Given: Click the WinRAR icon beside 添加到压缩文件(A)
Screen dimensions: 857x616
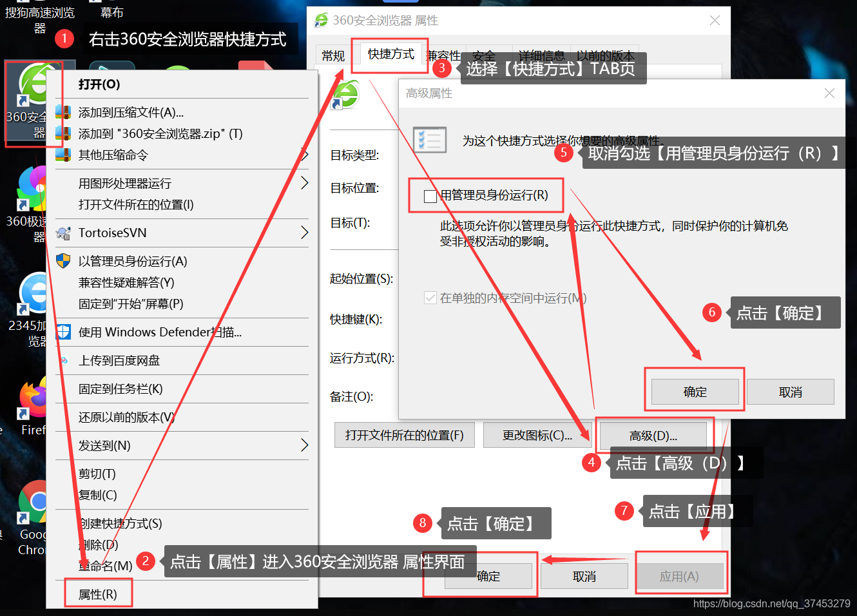Looking at the screenshot, I should [63, 112].
